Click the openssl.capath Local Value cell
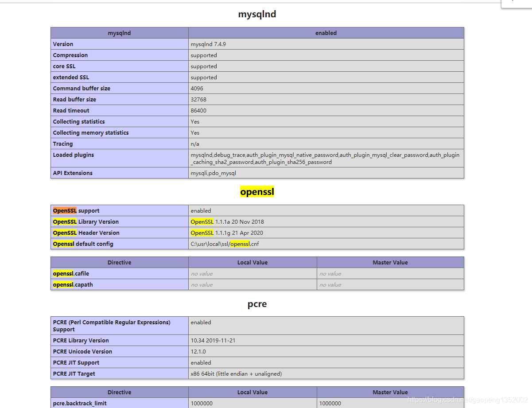The height and width of the screenshot is (408, 532). click(252, 284)
